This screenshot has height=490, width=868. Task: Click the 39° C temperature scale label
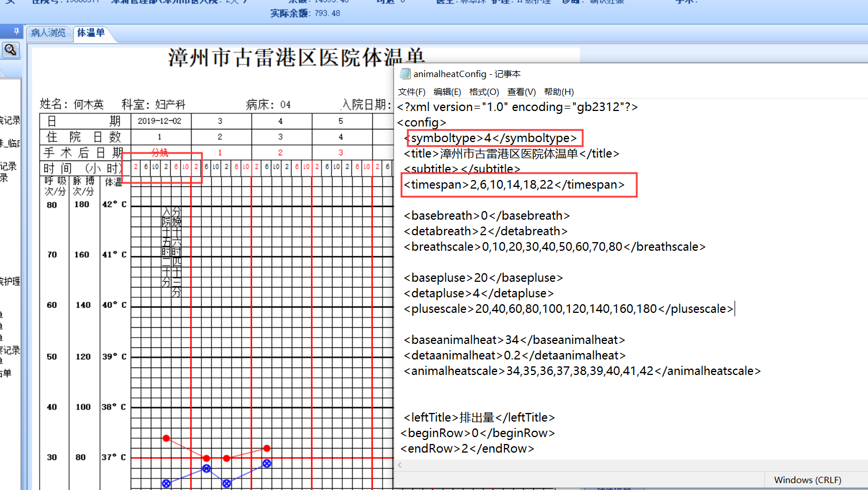click(114, 357)
